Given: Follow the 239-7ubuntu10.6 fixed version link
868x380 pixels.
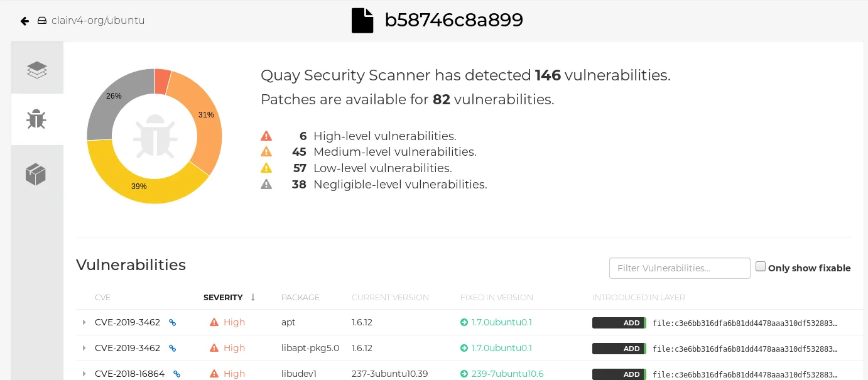Looking at the screenshot, I should (x=506, y=374).
